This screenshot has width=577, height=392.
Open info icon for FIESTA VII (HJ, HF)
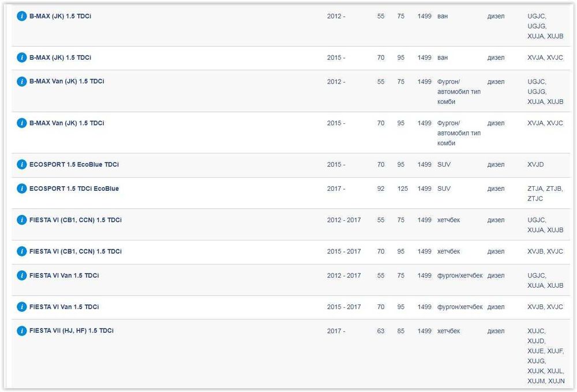(22, 331)
